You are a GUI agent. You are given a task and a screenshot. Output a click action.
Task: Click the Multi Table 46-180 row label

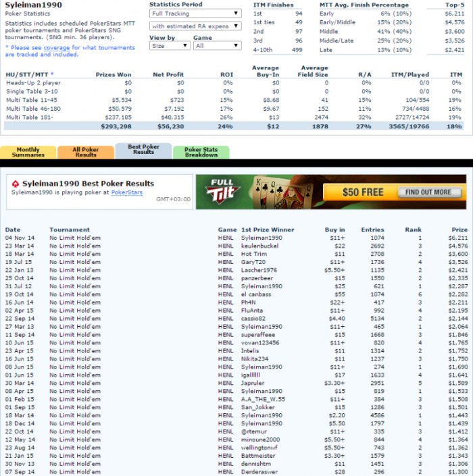[33, 109]
